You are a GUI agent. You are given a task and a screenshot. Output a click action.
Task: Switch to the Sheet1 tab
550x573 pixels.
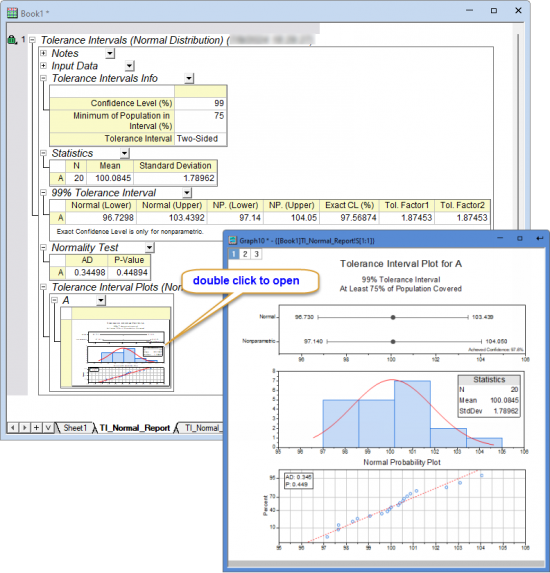click(75, 428)
